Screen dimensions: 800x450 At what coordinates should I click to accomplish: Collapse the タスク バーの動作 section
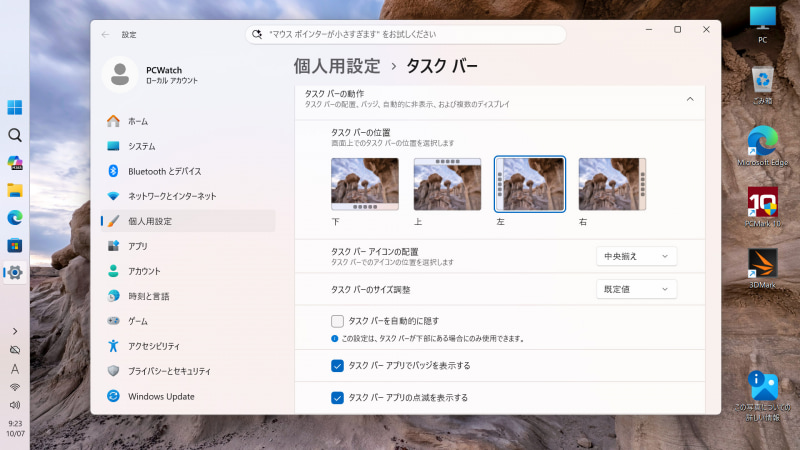click(690, 99)
